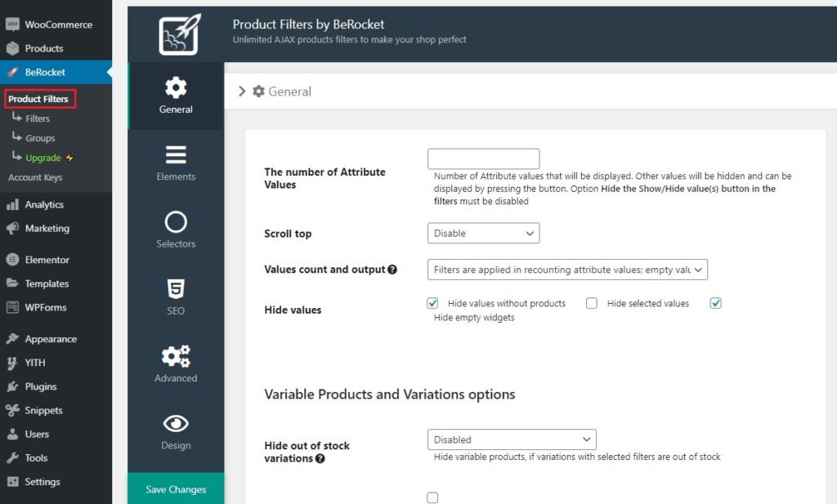Open WooCommerce menu item
Screen dimensions: 837x504
tap(59, 25)
